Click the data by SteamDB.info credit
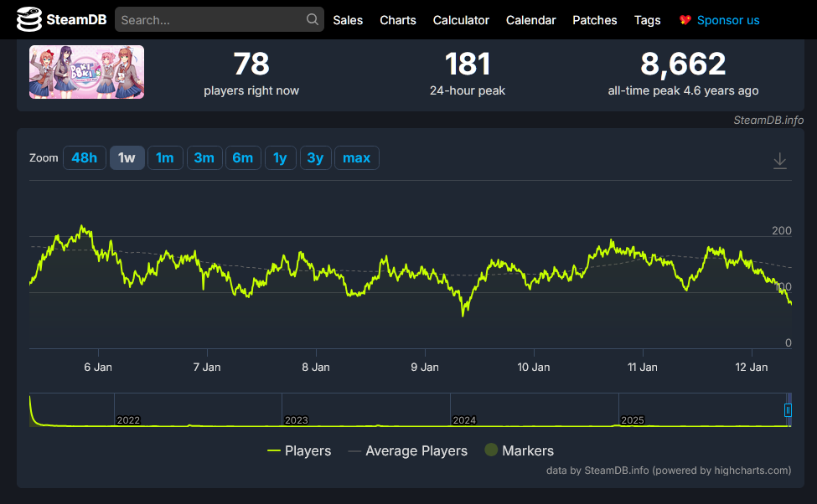The height and width of the screenshot is (504, 817). tap(669, 471)
